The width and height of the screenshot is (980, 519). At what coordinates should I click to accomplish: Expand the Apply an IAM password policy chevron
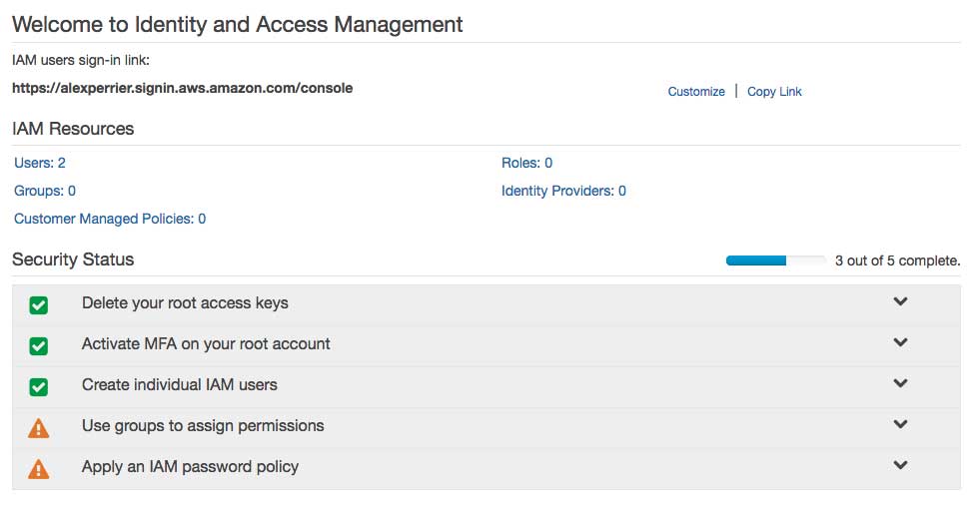[x=900, y=465]
